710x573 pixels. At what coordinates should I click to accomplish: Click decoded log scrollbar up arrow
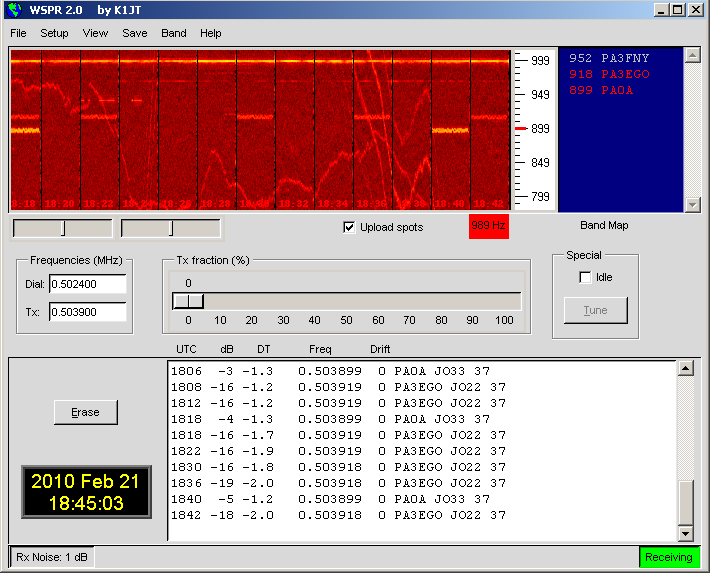click(x=685, y=369)
